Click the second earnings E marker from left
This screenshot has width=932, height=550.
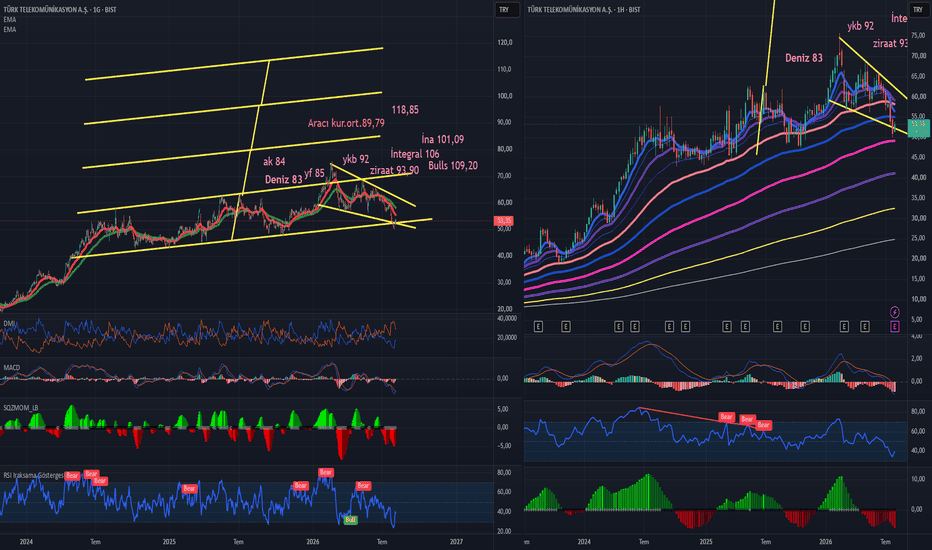click(565, 326)
